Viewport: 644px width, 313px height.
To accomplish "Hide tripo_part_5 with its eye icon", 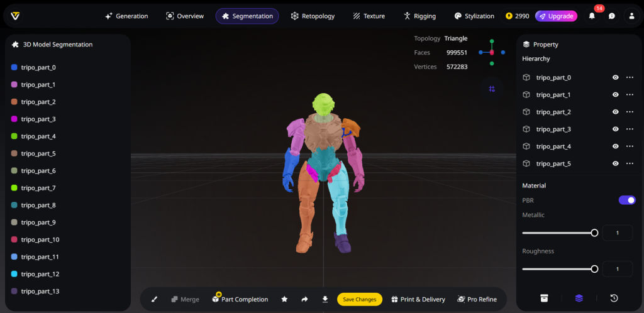I will (616, 163).
